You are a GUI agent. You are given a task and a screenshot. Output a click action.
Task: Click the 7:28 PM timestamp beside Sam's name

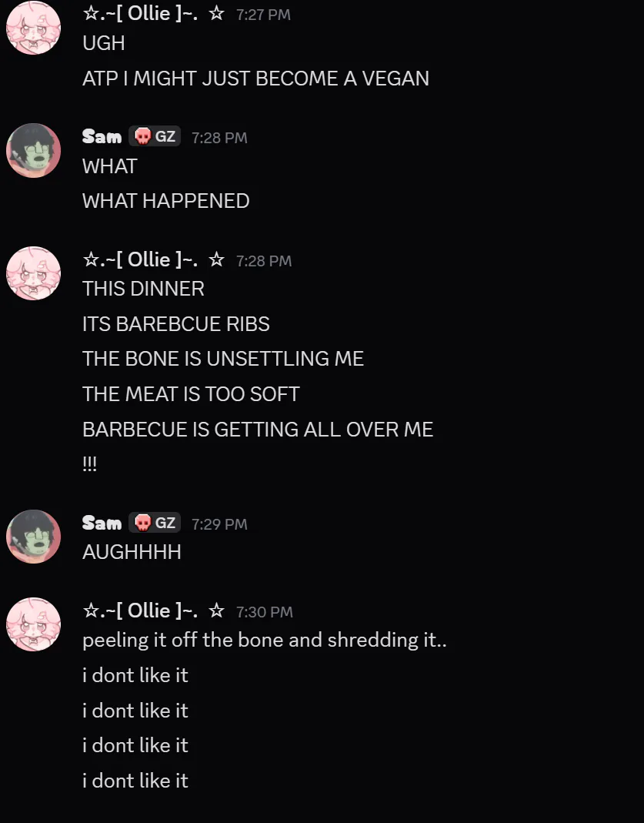click(219, 138)
